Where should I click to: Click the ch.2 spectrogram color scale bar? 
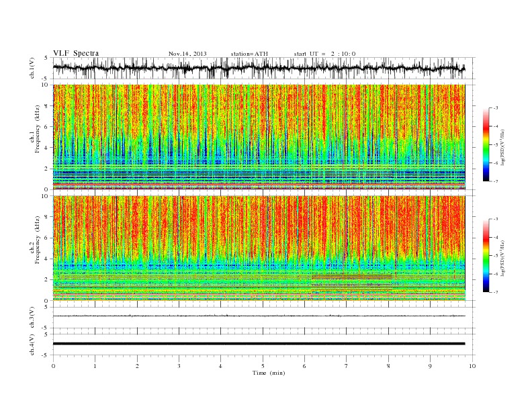pyautogui.click(x=486, y=256)
